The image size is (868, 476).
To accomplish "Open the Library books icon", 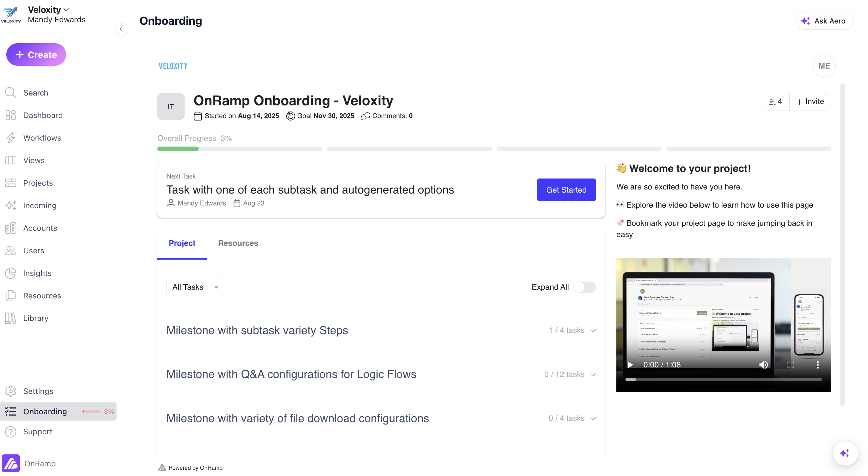I will (10, 318).
